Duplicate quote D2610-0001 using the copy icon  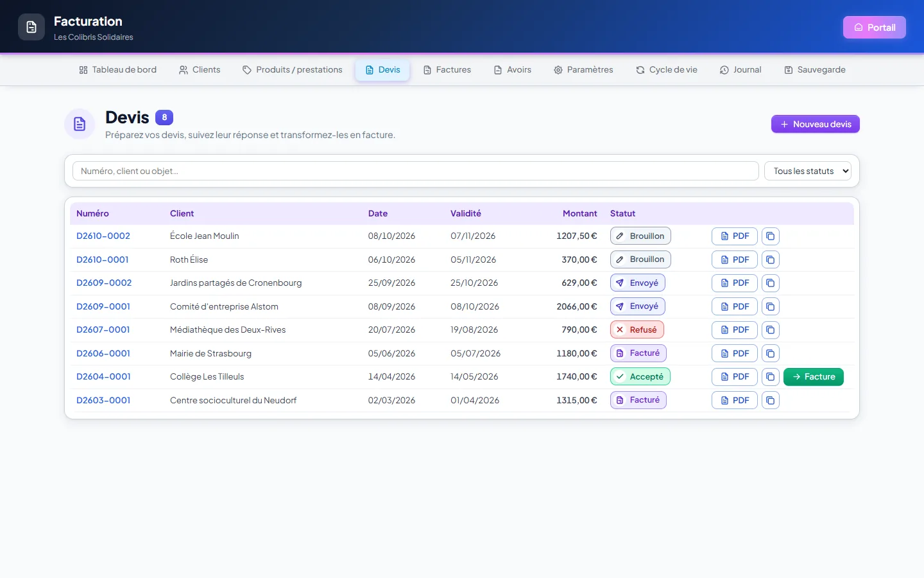point(771,259)
